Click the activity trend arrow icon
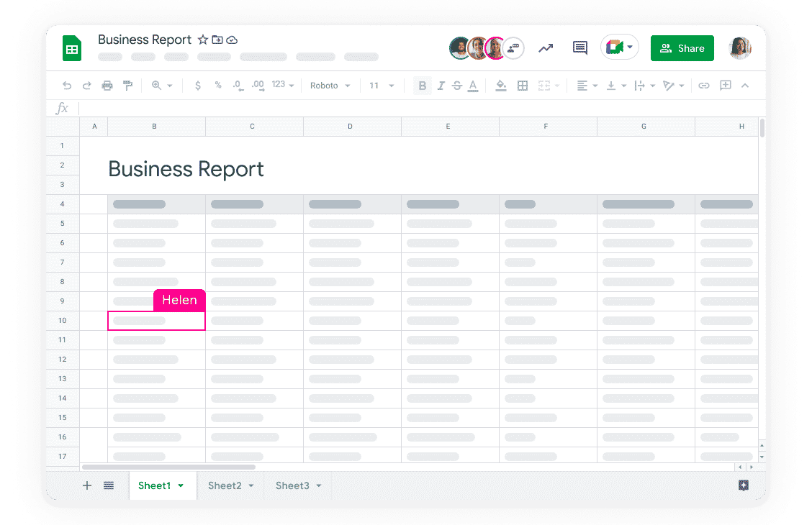This screenshot has width=812, height=525. (546, 48)
